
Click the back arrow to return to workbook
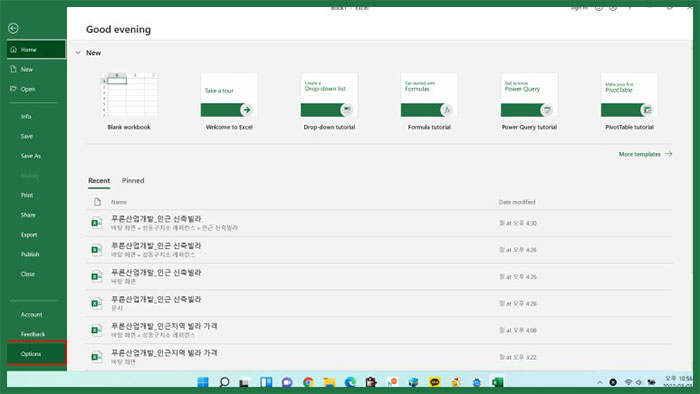(13, 28)
